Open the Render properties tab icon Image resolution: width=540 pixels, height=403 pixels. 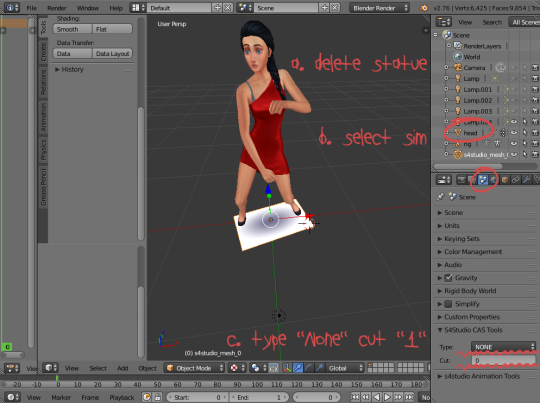pyautogui.click(x=461, y=180)
